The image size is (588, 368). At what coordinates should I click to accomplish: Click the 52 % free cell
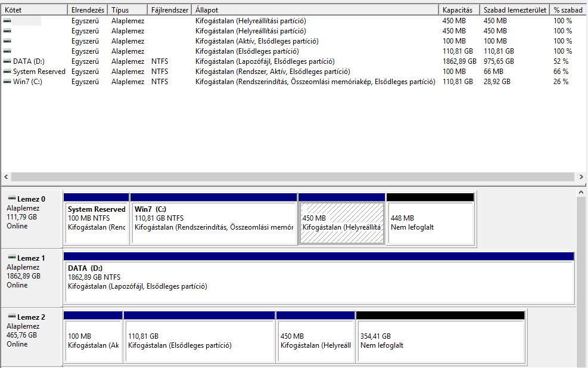point(561,61)
